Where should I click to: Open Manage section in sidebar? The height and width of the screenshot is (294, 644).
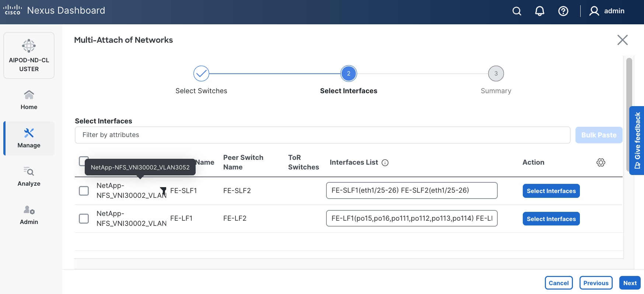(29, 138)
